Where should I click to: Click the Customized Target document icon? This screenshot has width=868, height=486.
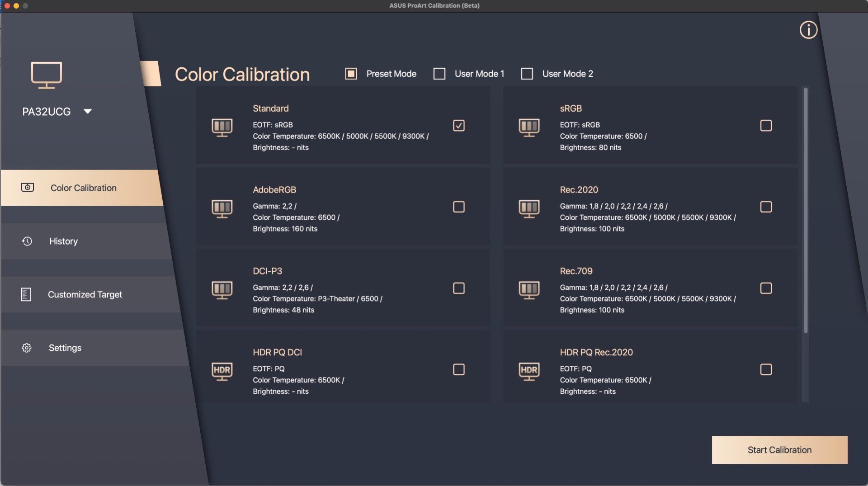point(26,294)
